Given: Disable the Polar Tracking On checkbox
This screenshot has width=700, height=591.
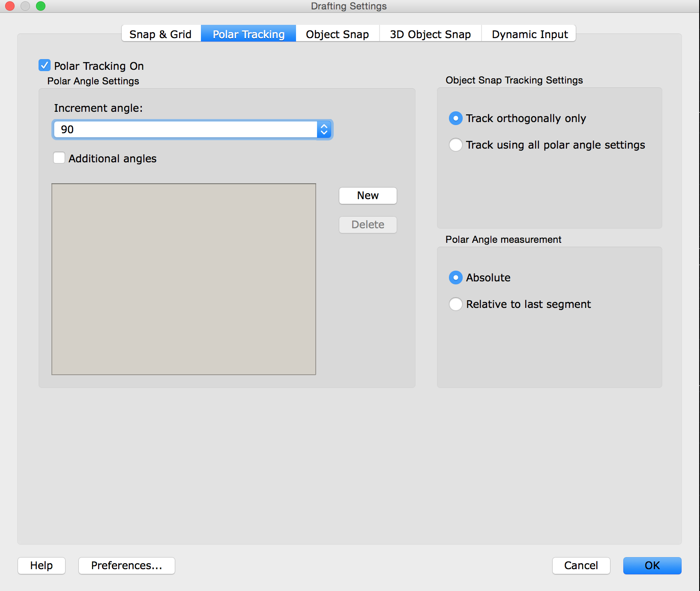Looking at the screenshot, I should (45, 66).
